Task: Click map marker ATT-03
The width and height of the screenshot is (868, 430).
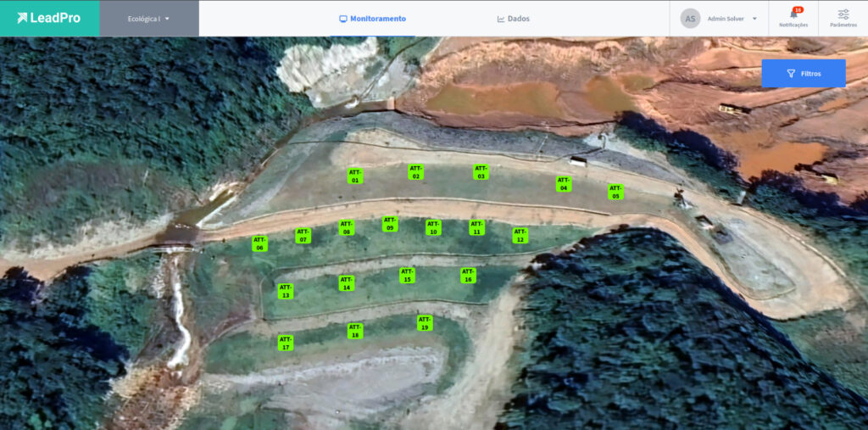Action: click(481, 172)
